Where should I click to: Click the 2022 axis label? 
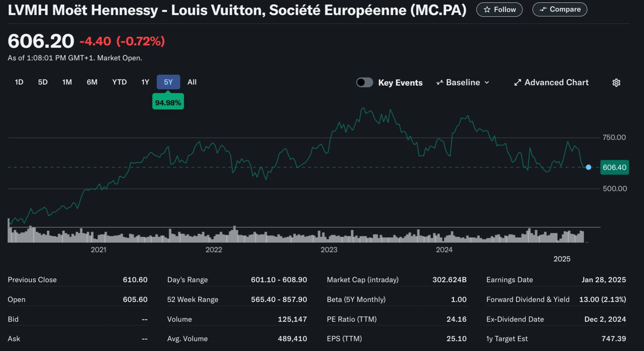click(x=214, y=250)
